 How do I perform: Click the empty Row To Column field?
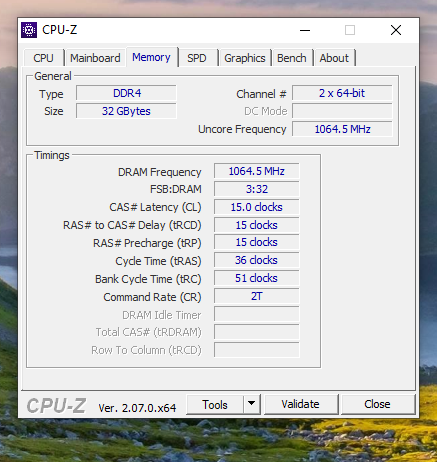pyautogui.click(x=257, y=350)
